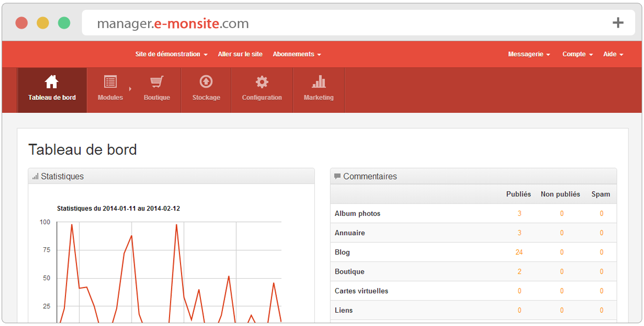Open Cartes virtuelles comments row
The width and height of the screenshot is (644, 326).
(x=473, y=291)
